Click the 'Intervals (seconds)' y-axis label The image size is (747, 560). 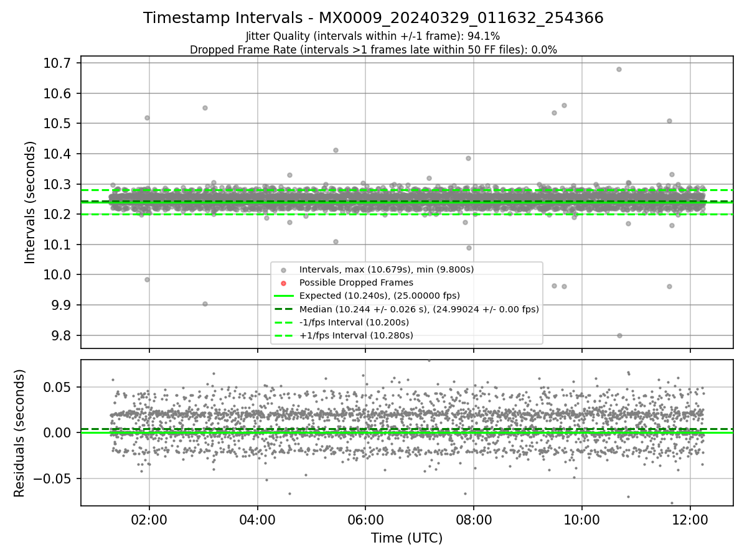click(x=31, y=202)
